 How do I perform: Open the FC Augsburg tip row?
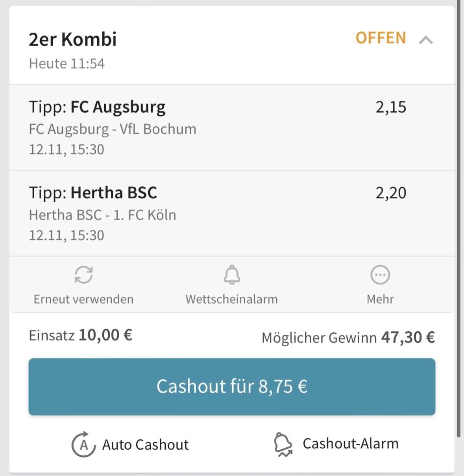232,127
